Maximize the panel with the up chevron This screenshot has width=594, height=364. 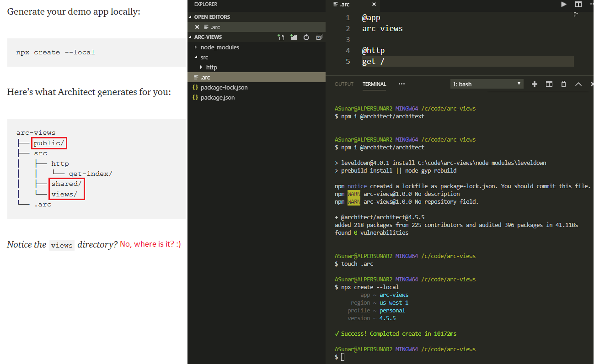(578, 84)
